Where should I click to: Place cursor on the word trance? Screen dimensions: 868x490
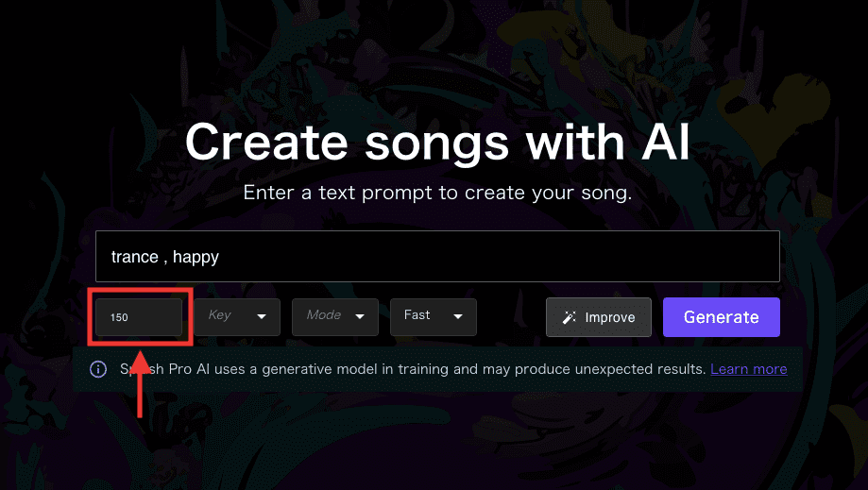134,257
